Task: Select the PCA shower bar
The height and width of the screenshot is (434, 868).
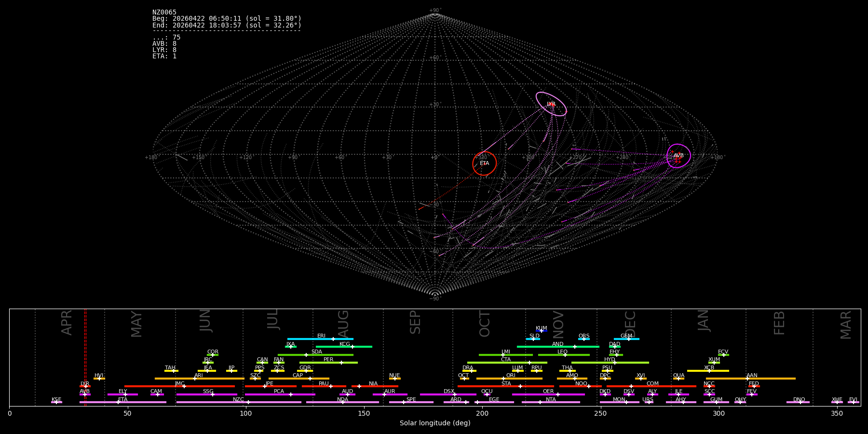Action: 280,394
